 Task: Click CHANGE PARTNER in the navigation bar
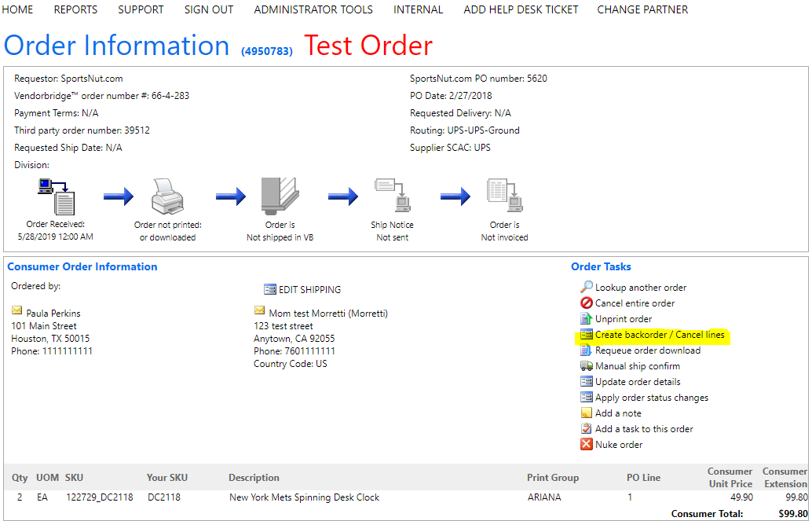tap(642, 9)
